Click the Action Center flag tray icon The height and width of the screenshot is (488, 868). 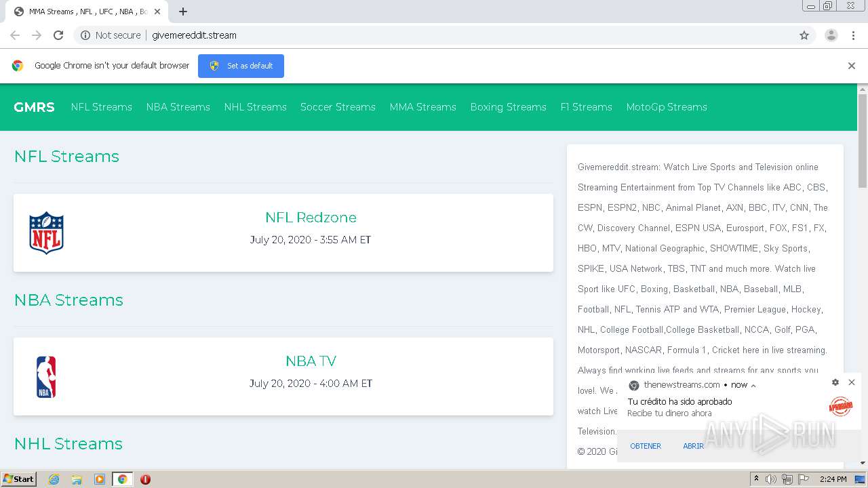pos(804,479)
